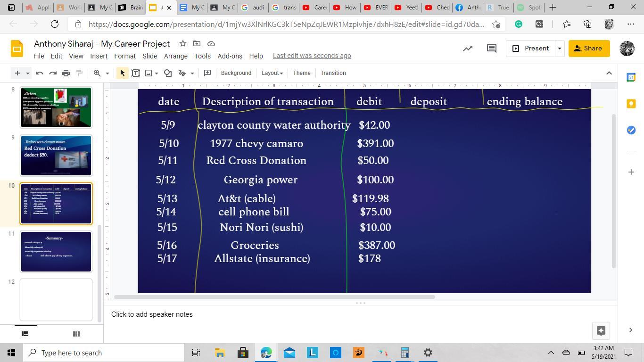Click the speaker notes field
The height and width of the screenshot is (362, 644).
pyautogui.click(x=361, y=314)
